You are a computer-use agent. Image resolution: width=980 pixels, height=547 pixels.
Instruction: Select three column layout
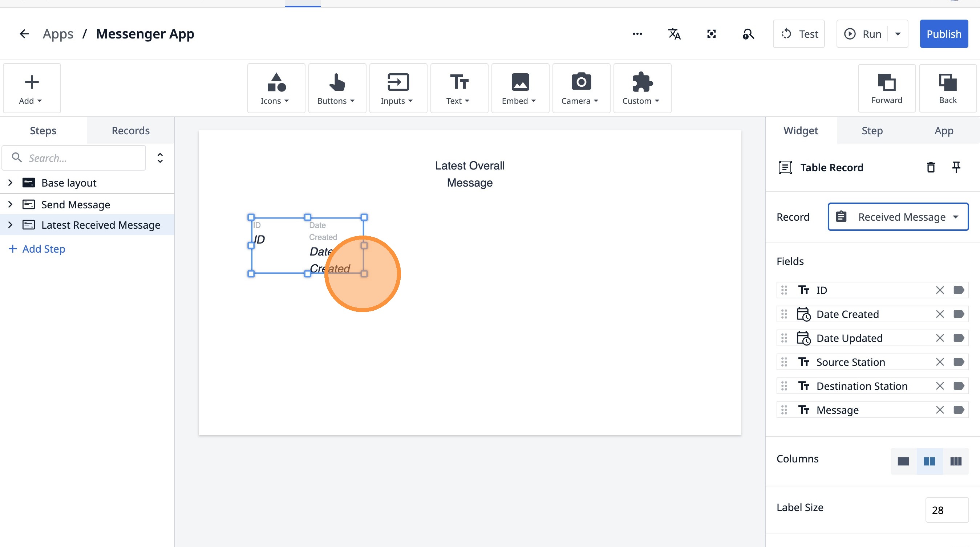[x=956, y=461]
